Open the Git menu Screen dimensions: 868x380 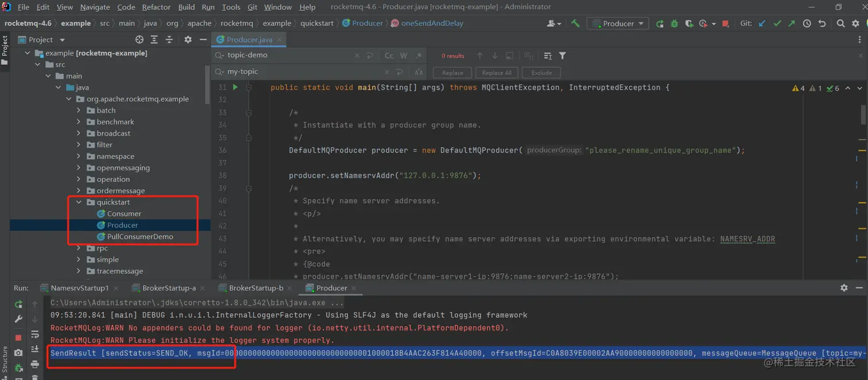pos(252,7)
